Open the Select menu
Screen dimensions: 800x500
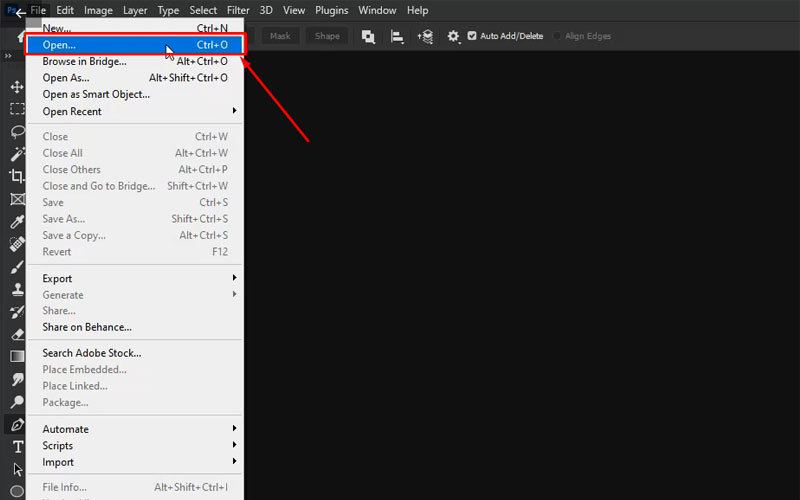(203, 10)
